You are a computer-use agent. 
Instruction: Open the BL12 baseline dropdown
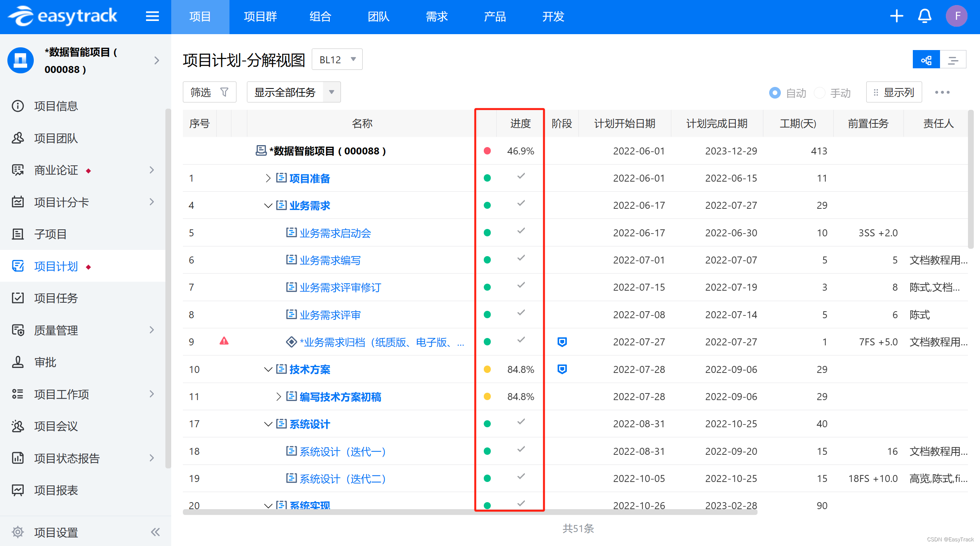[336, 59]
